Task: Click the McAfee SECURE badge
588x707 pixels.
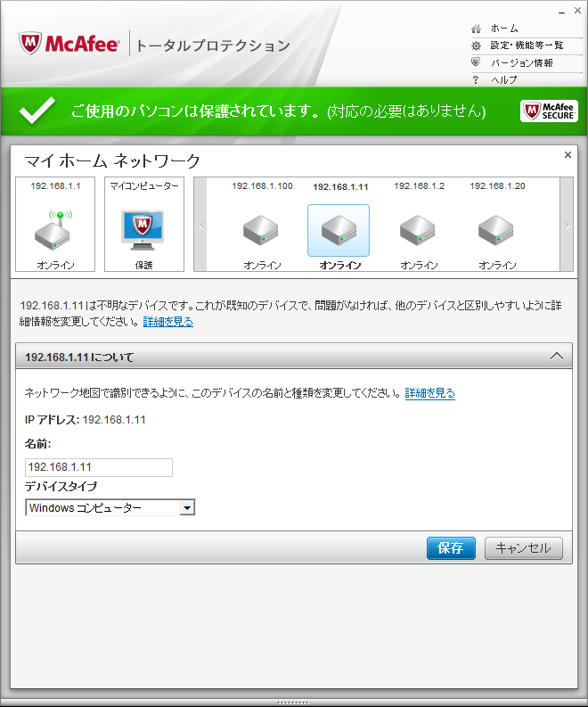Action: 549,111
